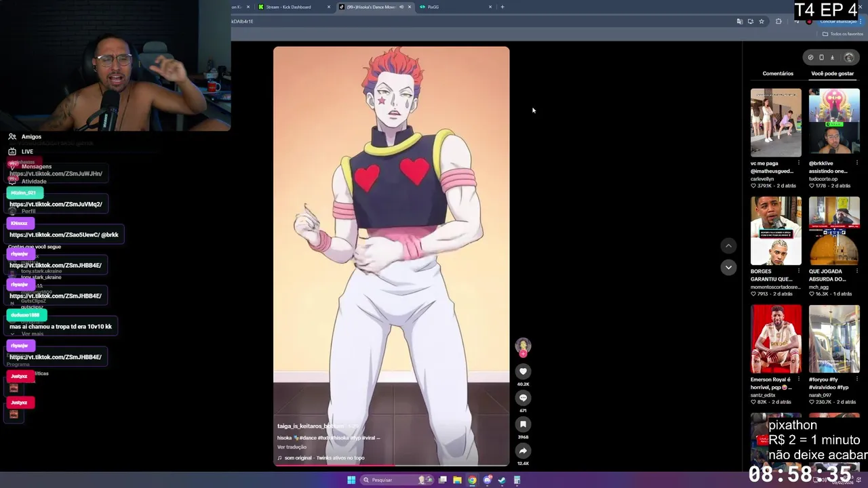Switch to the PixGG tab
Viewport: 868px width, 488px height.
pos(456,7)
